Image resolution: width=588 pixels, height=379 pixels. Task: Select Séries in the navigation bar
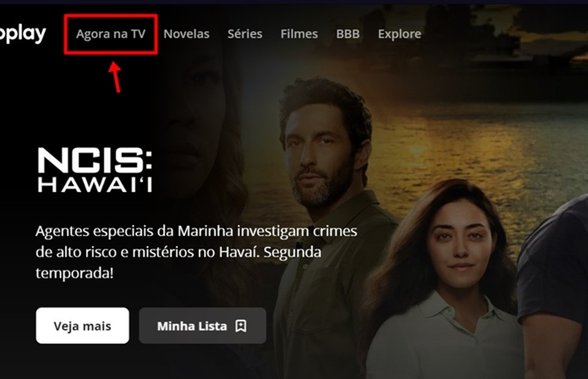[x=245, y=34]
